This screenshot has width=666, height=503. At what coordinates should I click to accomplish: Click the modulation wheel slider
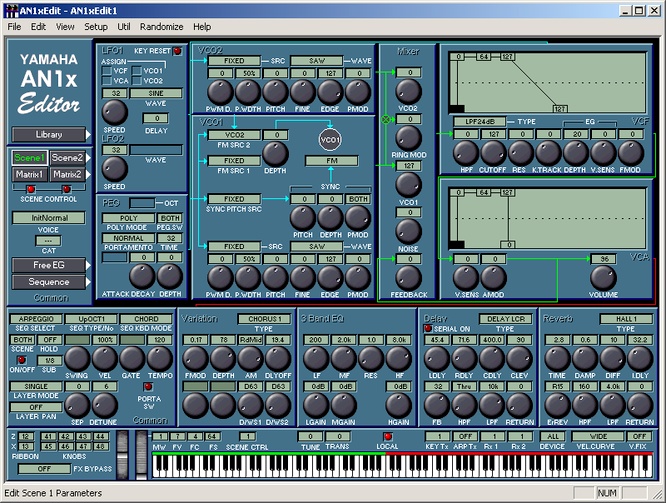(x=141, y=455)
